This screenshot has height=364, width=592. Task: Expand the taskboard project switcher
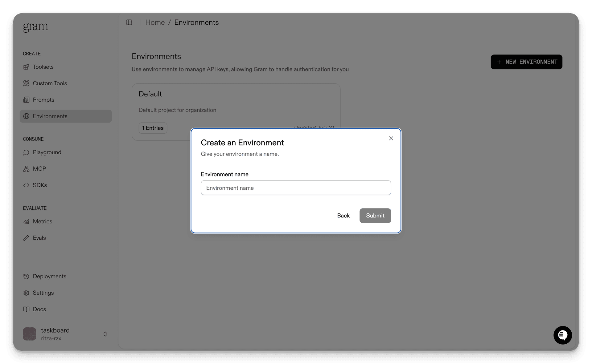click(x=105, y=334)
